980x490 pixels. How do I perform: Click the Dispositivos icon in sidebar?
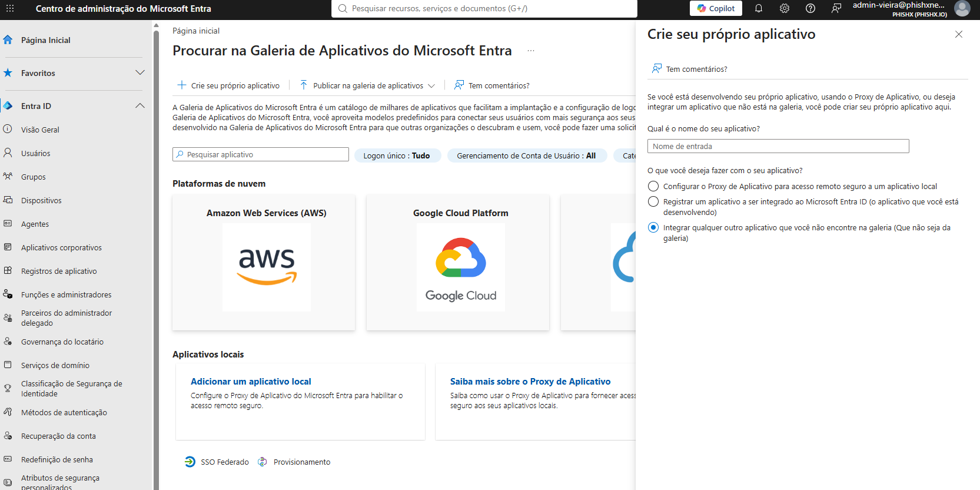click(x=8, y=200)
